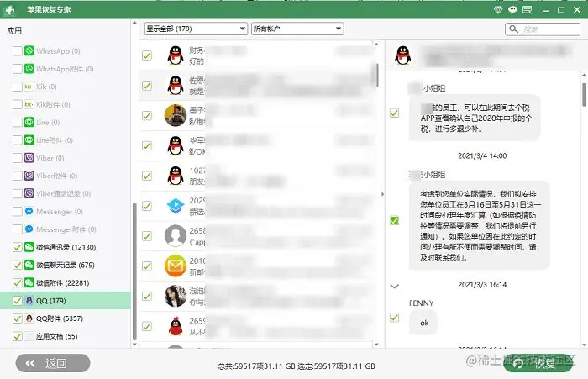Click conversation list scroll down arrow

click(x=376, y=344)
